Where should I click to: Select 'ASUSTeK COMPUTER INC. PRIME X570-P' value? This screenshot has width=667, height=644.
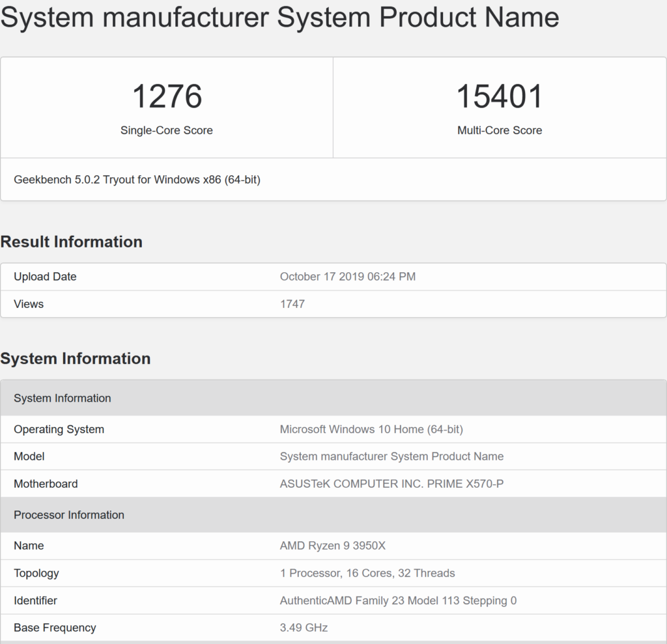click(391, 484)
